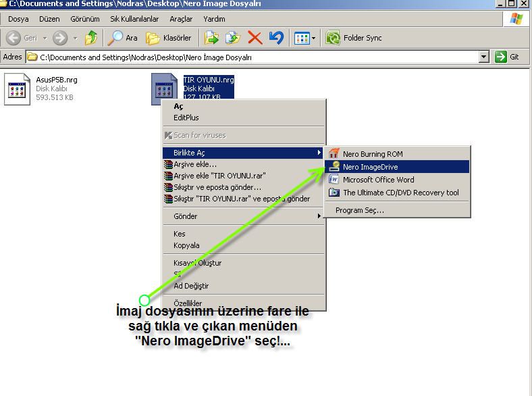Select the AsusP5B.nrg file icon
Image resolution: width=532 pixels, height=396 pixels.
(x=17, y=89)
